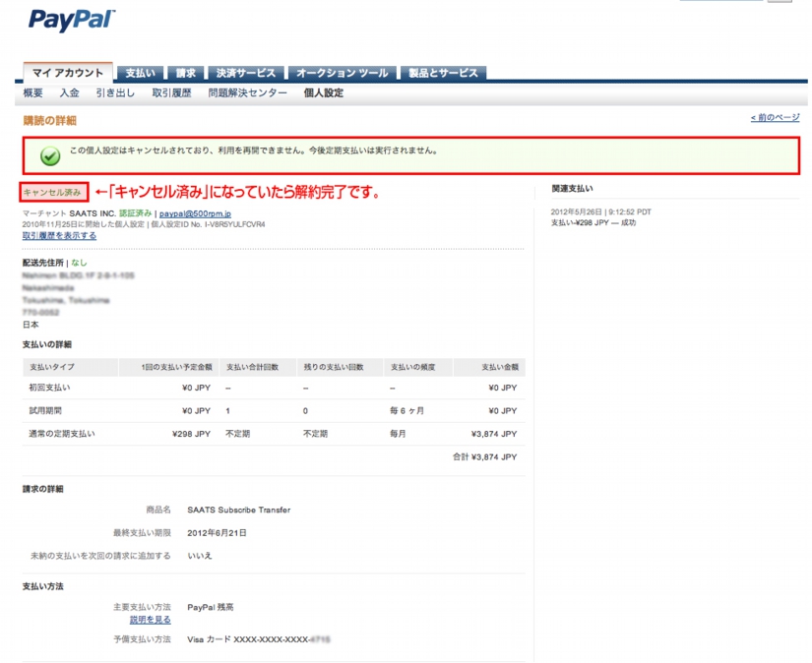Open the 決済サービス tab
Screen dimensions: 812x663
245,73
